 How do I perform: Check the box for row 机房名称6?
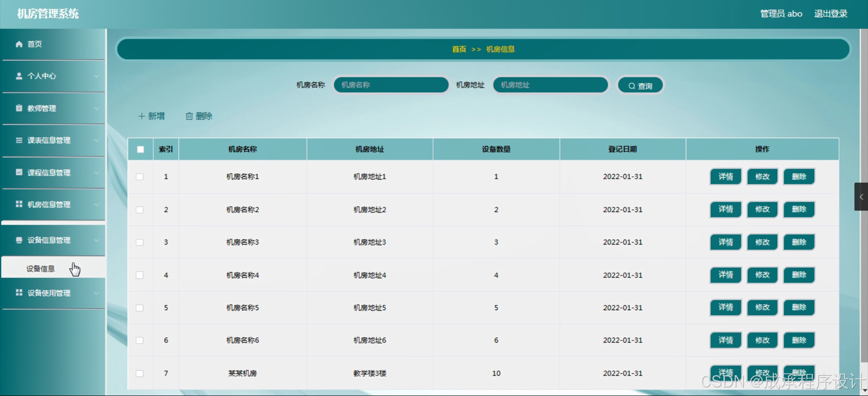tap(140, 340)
